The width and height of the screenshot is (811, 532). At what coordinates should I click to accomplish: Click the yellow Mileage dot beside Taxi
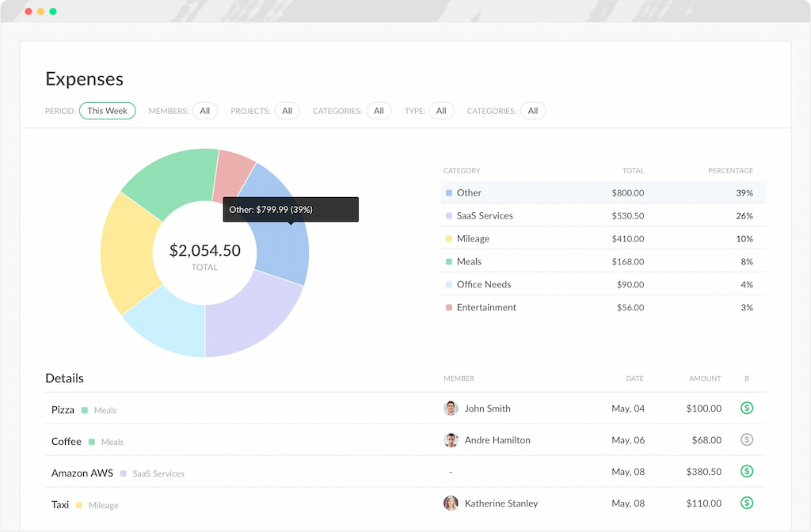[x=80, y=504]
